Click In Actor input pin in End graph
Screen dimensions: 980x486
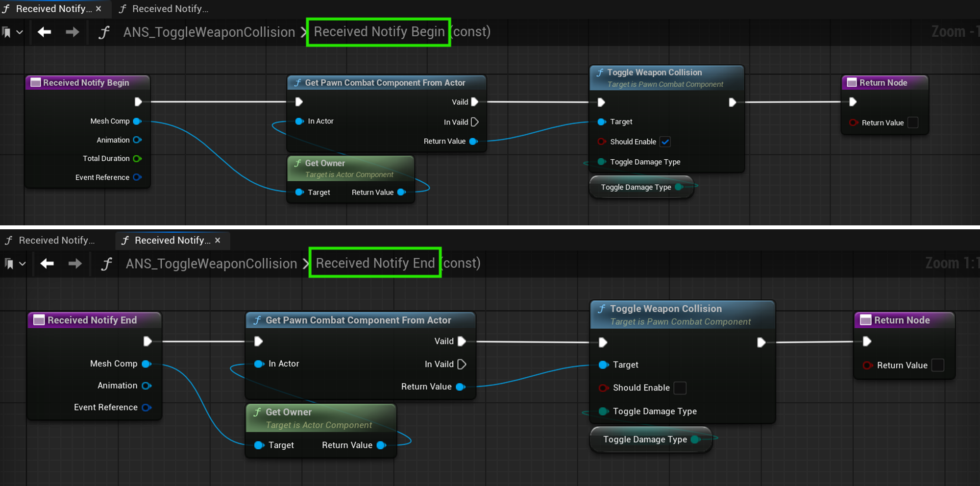260,364
